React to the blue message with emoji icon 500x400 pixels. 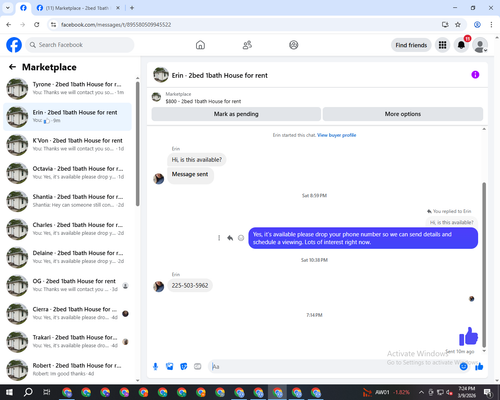[241, 238]
